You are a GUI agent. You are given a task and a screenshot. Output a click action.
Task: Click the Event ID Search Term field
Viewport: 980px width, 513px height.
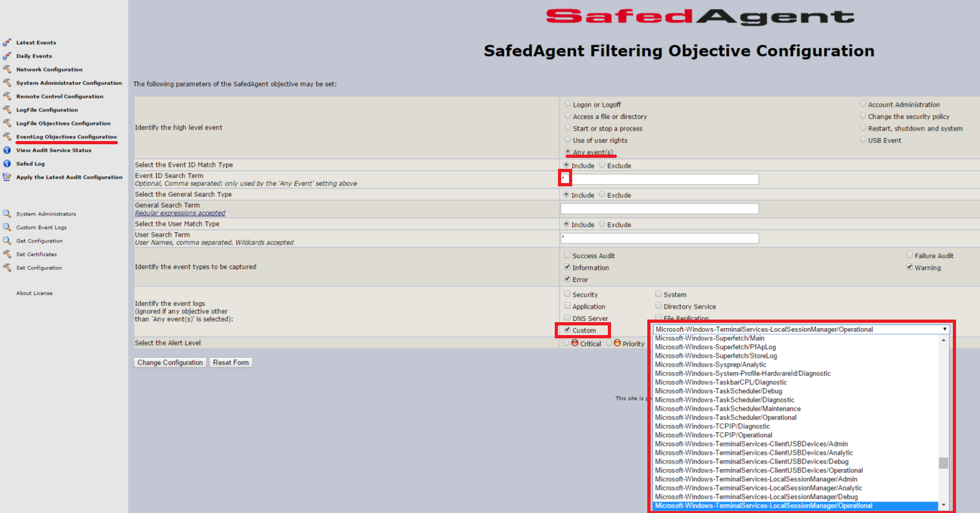660,179
